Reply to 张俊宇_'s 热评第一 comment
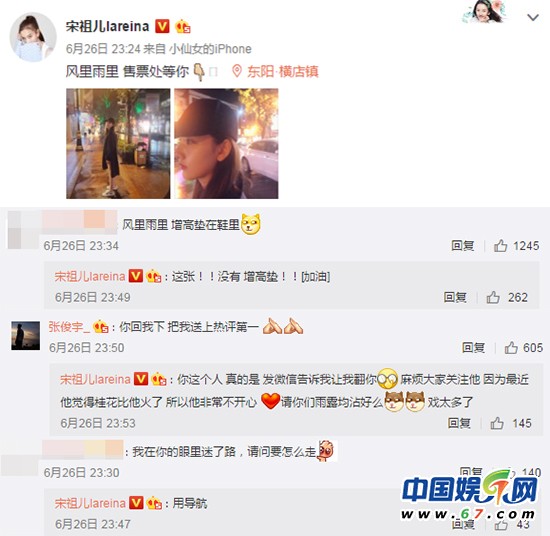 click(x=473, y=348)
